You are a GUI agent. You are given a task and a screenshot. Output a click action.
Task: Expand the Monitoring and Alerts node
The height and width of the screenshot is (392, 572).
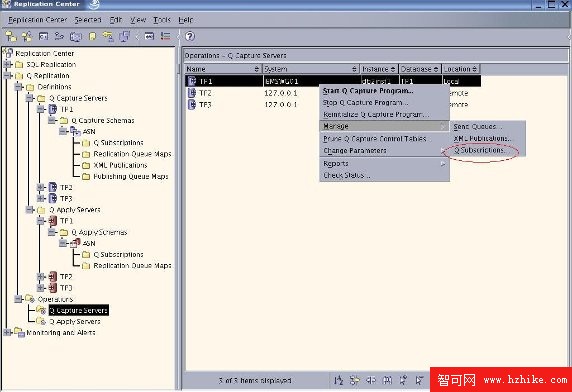pos(7,332)
